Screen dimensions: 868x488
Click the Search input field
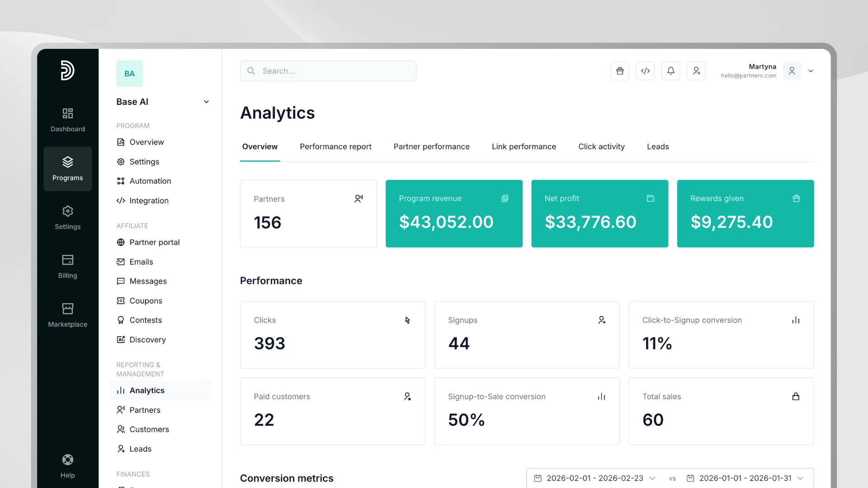(x=328, y=71)
